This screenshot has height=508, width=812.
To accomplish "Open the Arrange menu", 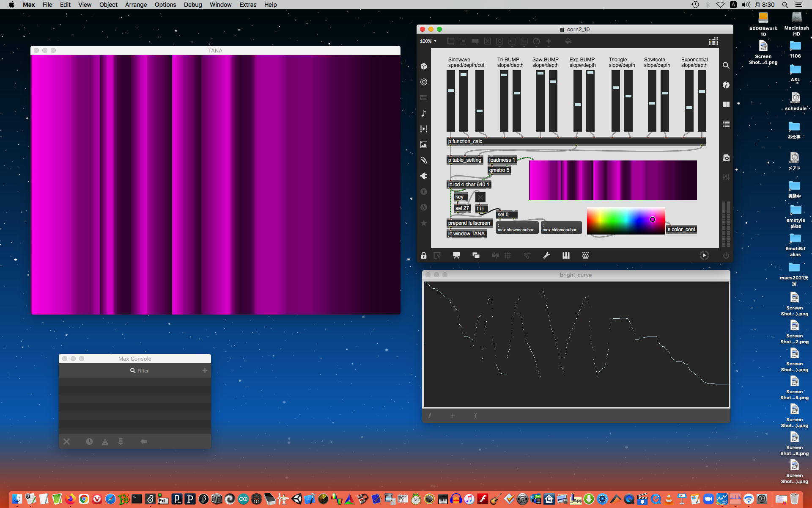I will click(136, 5).
